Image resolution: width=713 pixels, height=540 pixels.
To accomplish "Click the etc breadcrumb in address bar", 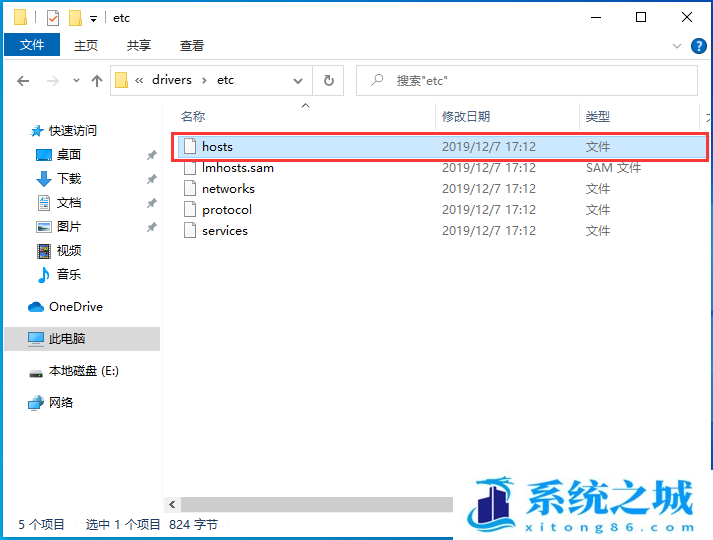I will pyautogui.click(x=225, y=80).
